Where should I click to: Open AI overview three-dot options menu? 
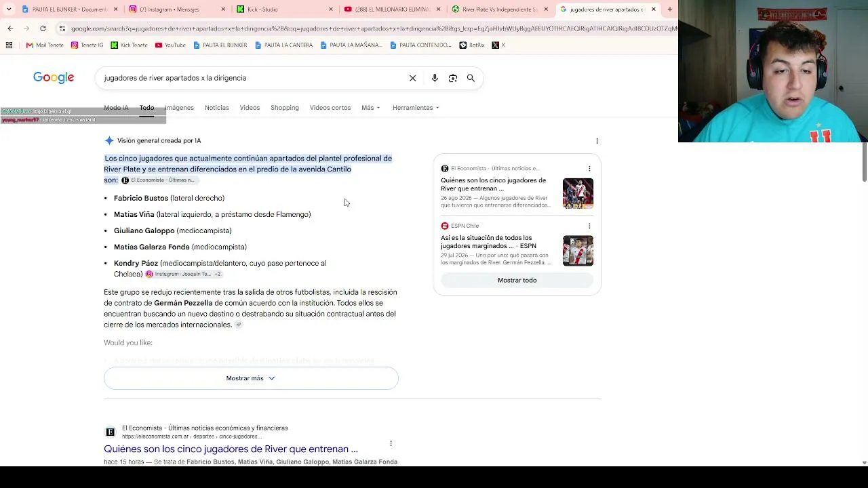(x=597, y=141)
